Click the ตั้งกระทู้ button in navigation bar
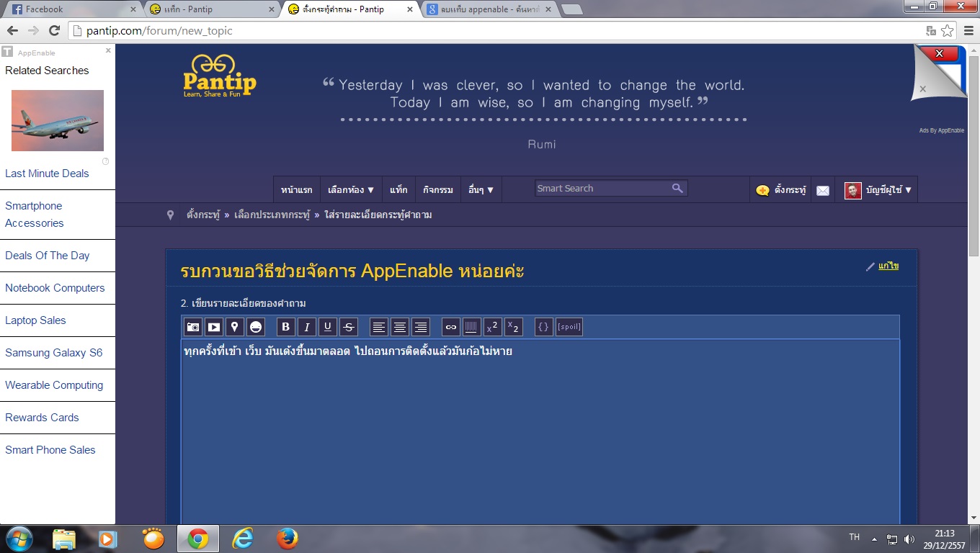This screenshot has width=980, height=553. click(781, 190)
